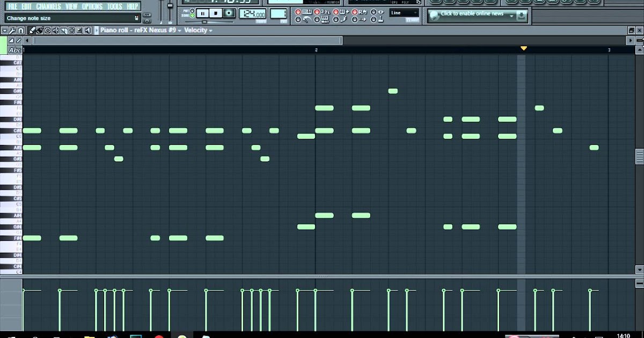The width and height of the screenshot is (644, 338).
Task: Select the Paint brush tool
Action: click(40, 31)
